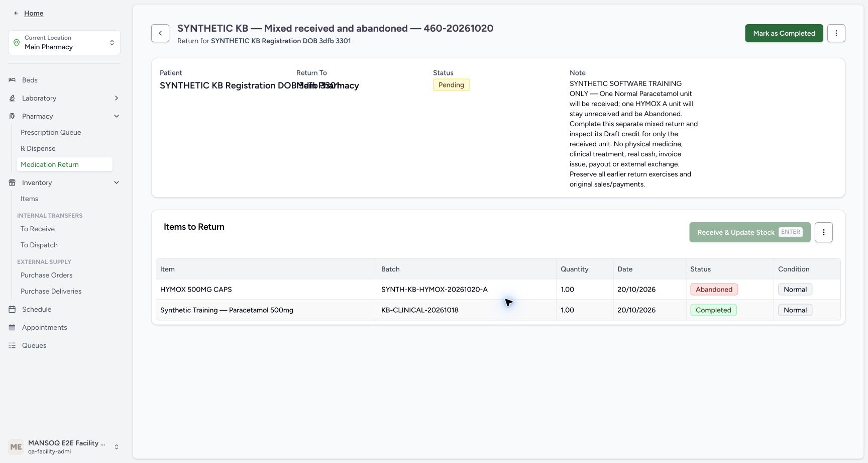
Task: Open the three-dot menu next to Mark as Completed
Action: coord(836,33)
